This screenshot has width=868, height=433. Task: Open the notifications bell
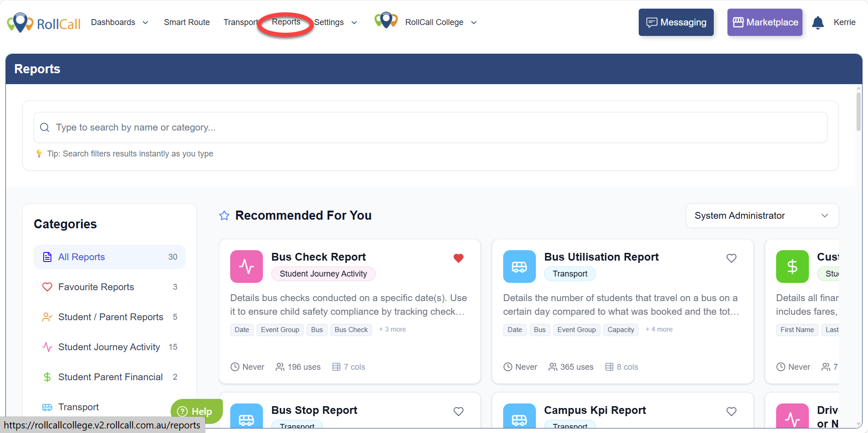pos(818,22)
